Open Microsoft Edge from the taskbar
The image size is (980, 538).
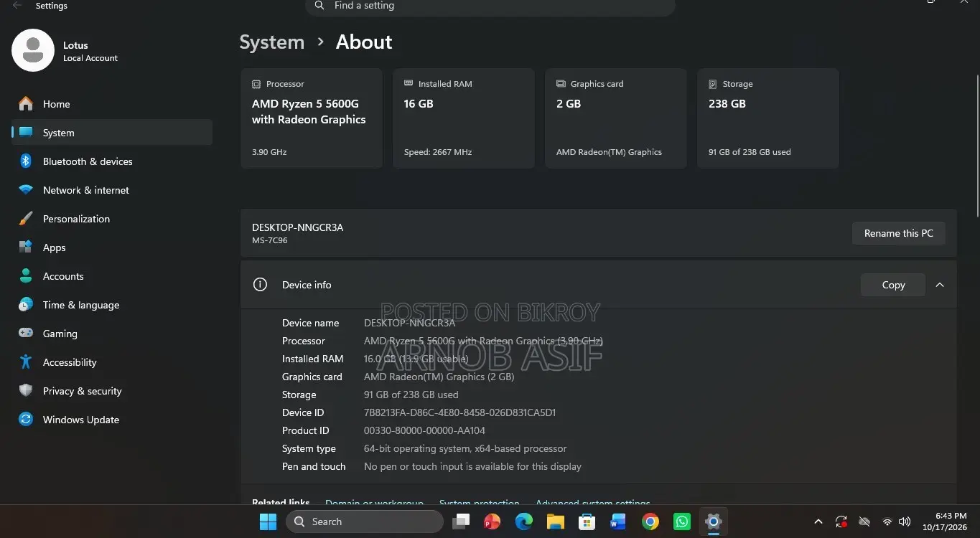524,522
